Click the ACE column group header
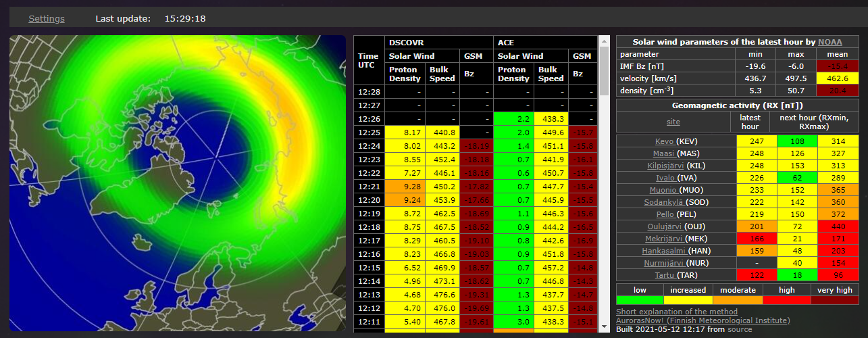868x338 pixels. (x=546, y=43)
